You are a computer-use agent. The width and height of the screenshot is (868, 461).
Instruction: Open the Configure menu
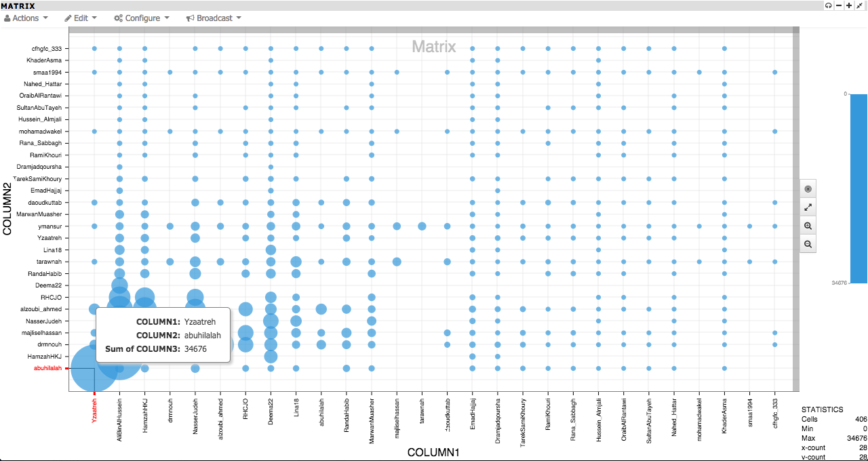tap(142, 18)
